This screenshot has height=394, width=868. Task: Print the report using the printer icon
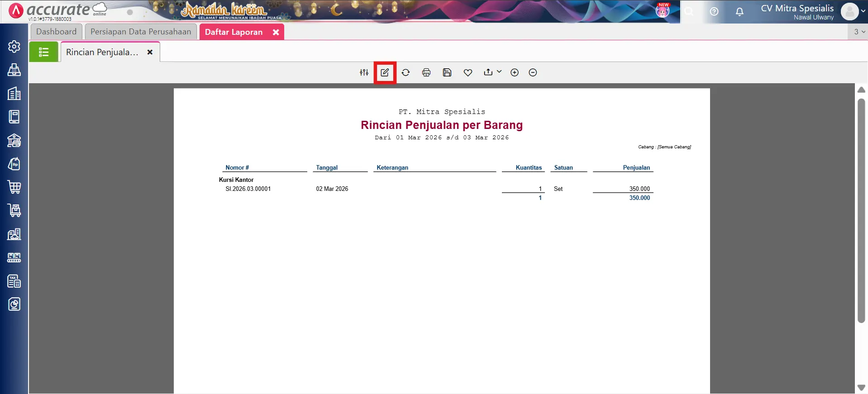point(426,72)
